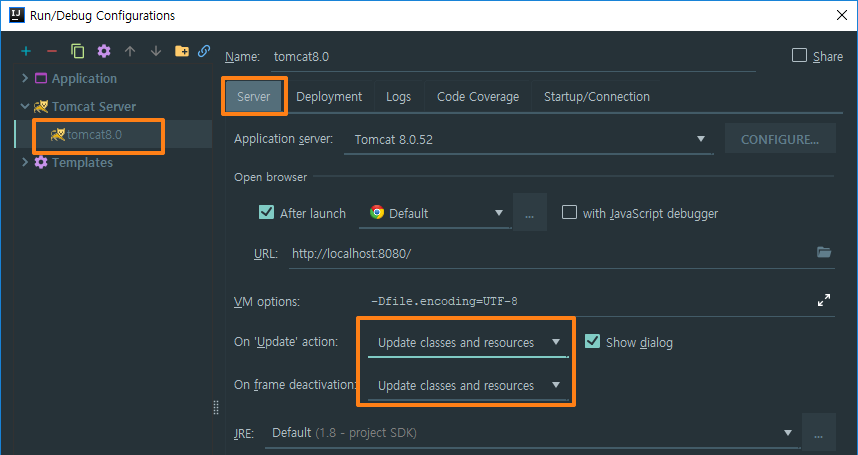Click the Application configuration type icon
858x455 pixels.
pyautogui.click(x=41, y=78)
